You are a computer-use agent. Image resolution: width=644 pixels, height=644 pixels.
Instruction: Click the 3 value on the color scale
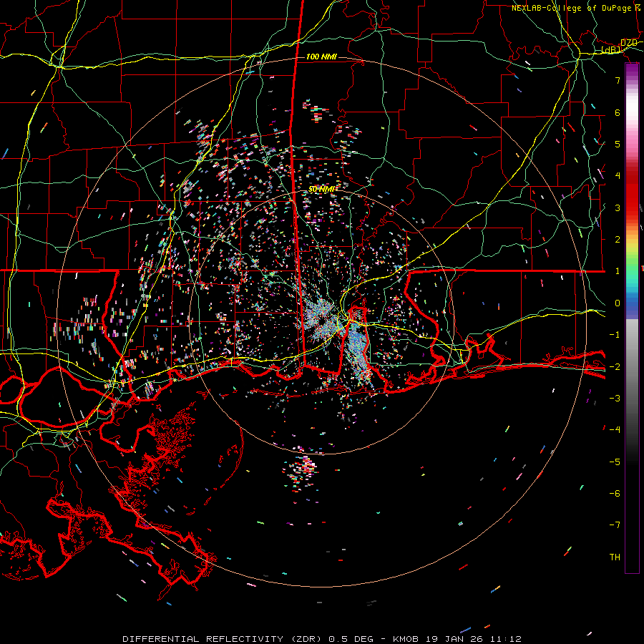click(618, 208)
